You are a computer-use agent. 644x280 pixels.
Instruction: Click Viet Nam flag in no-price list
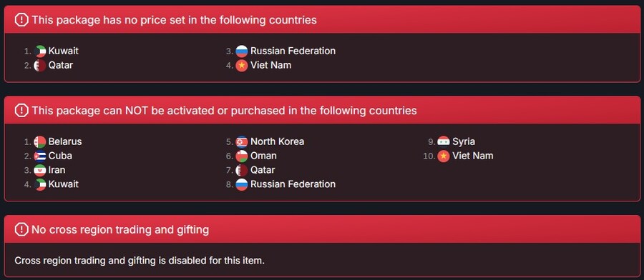coord(242,65)
